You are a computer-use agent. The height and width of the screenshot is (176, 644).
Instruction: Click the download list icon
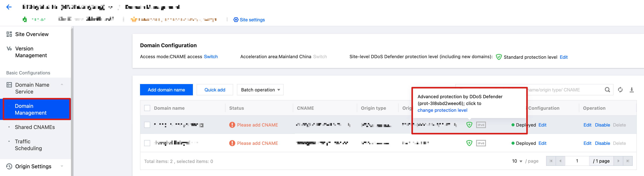(632, 90)
